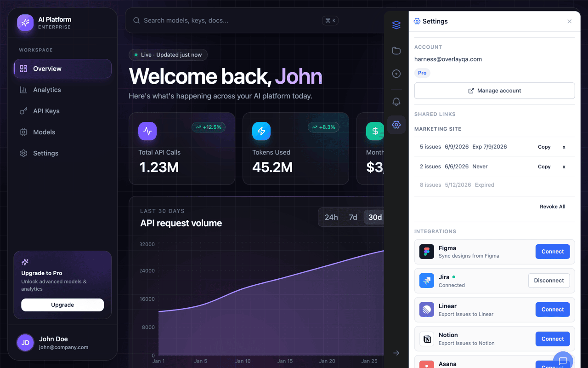Click the Upgrade button
The height and width of the screenshot is (368, 588).
coord(62,305)
